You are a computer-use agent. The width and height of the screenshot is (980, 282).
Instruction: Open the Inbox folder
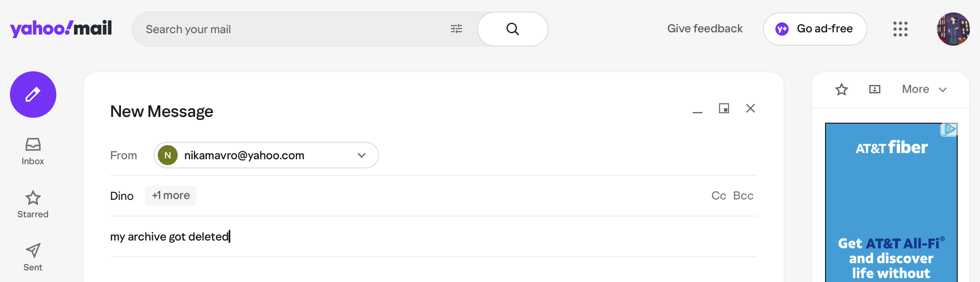(33, 151)
